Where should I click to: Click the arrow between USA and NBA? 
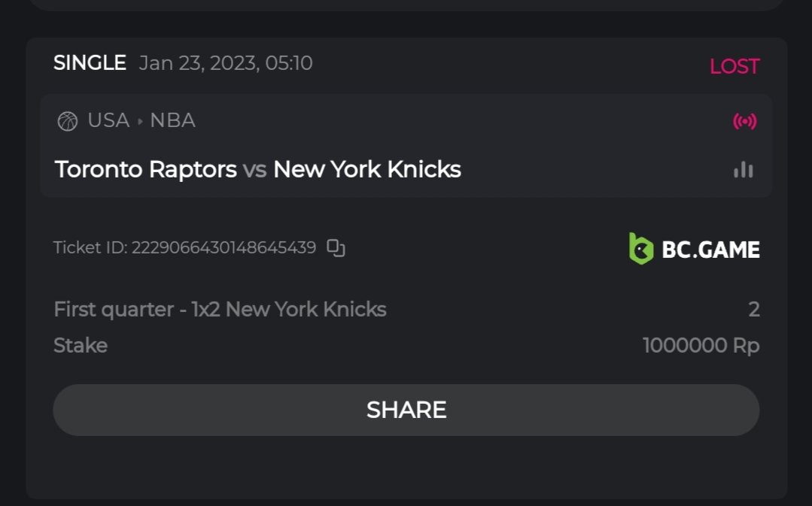pos(140,121)
